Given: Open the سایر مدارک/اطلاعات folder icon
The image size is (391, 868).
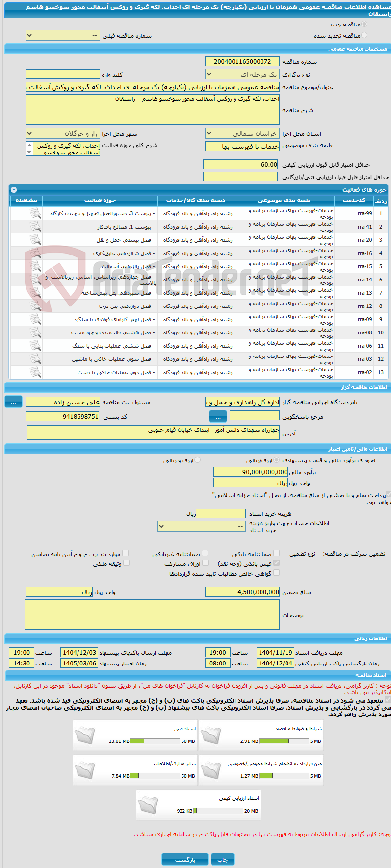Looking at the screenshot, I should point(84,770).
